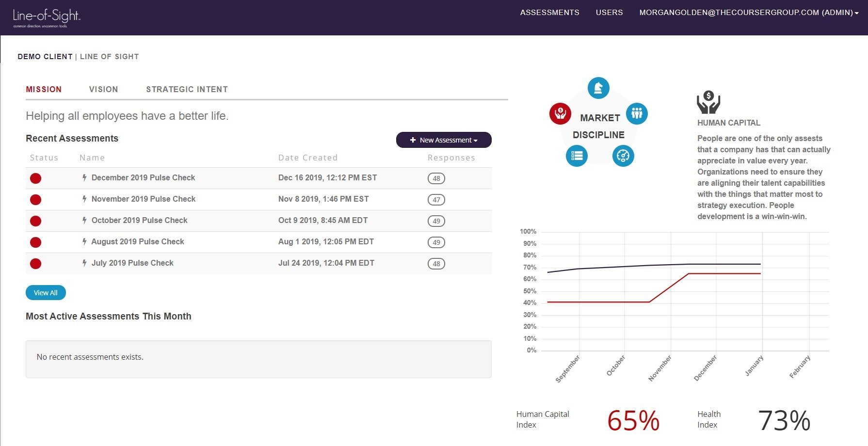Open the Users menu
The height and width of the screenshot is (446, 868).
(609, 13)
